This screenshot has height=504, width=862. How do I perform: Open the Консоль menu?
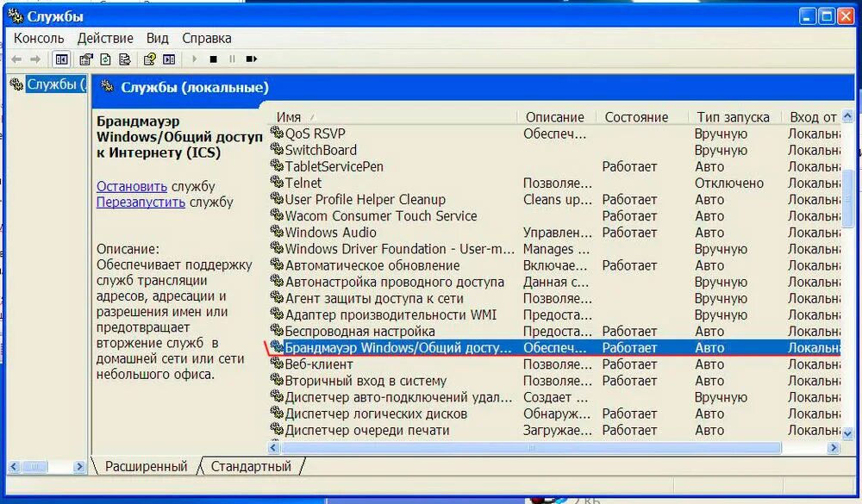pyautogui.click(x=39, y=39)
